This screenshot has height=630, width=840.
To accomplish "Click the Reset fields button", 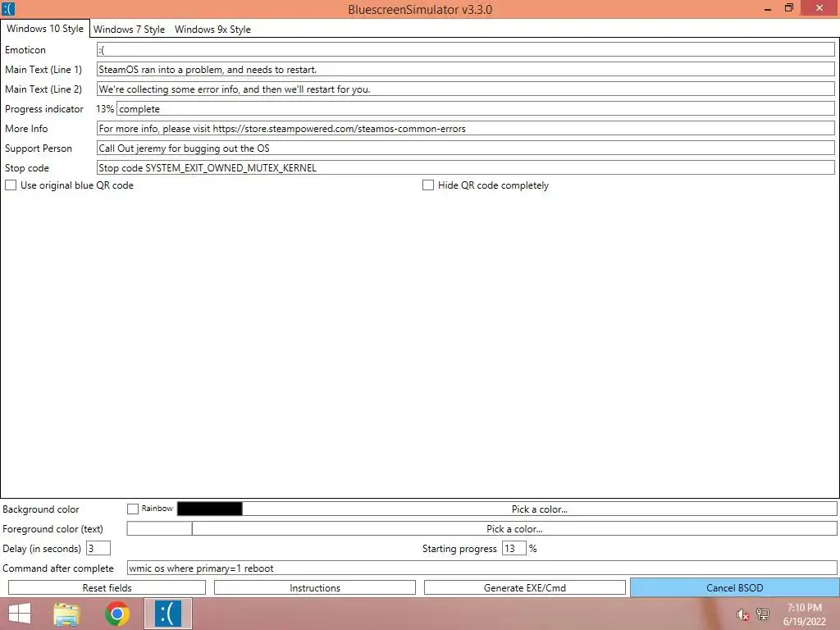I will click(107, 587).
